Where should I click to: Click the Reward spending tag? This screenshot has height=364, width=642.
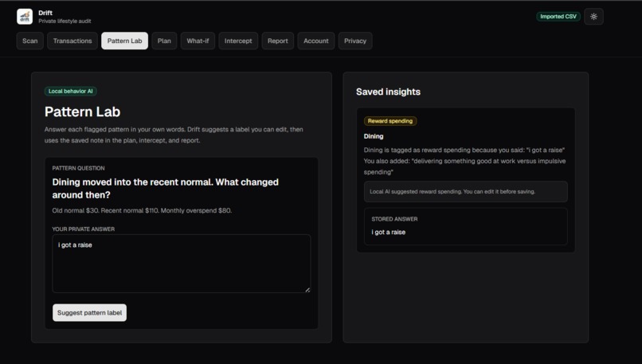pos(390,121)
